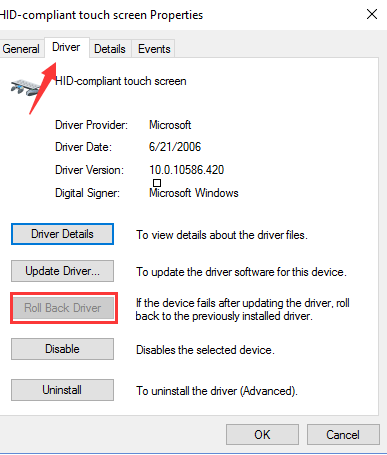
Task: Cancel the properties dialog
Action: 343,435
